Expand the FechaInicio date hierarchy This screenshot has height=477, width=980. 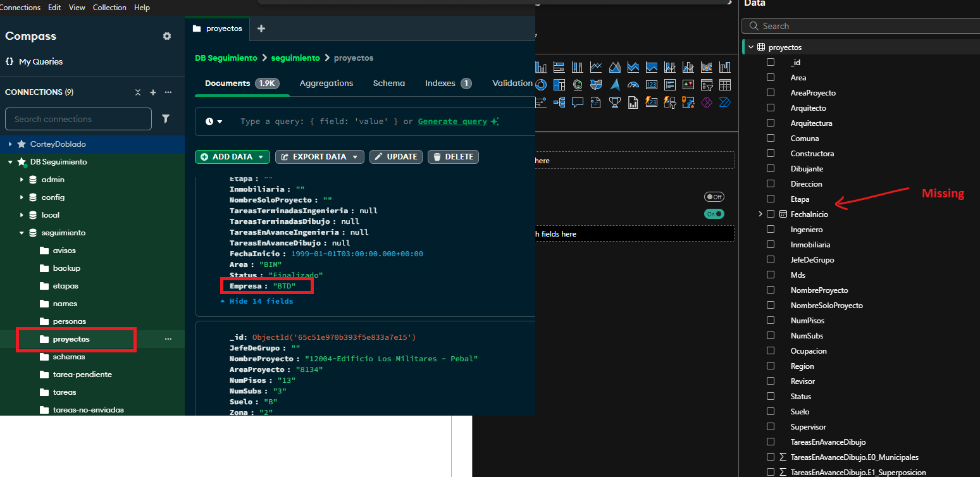(x=760, y=214)
